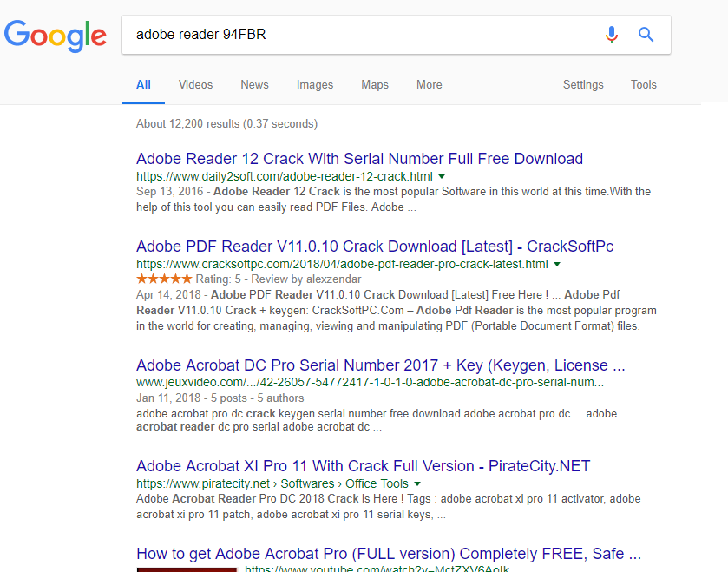Click the Google logo
The image size is (728, 572).
pos(56,35)
